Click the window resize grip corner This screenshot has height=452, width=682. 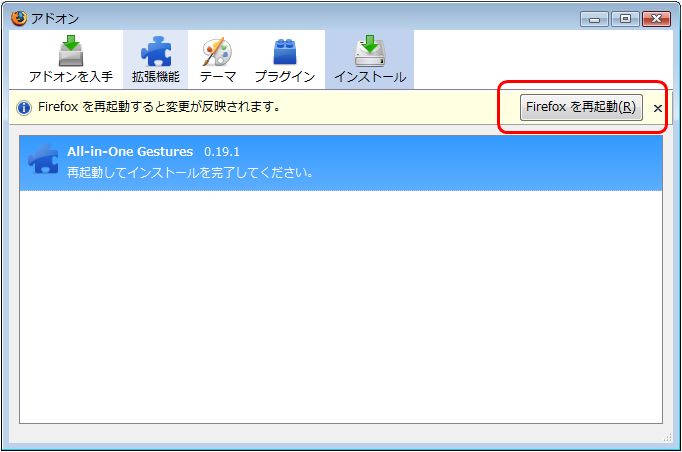667,438
